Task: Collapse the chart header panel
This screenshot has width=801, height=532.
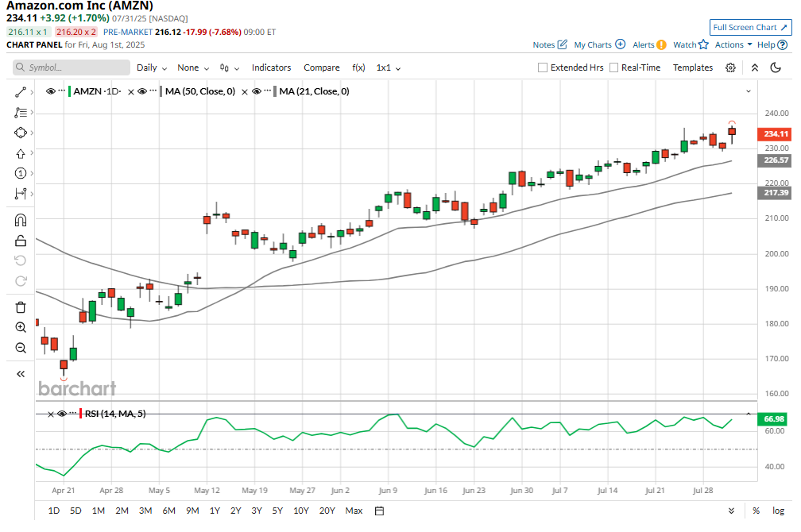Action: click(x=755, y=67)
